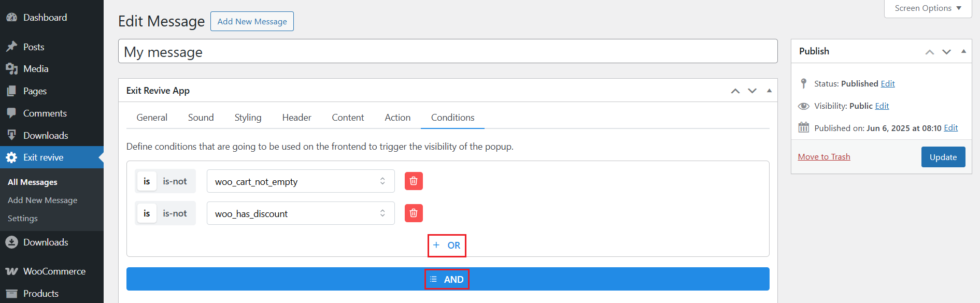980x303 pixels.
Task: Click the Posts pin icon in sidebar
Action: pos(11,47)
